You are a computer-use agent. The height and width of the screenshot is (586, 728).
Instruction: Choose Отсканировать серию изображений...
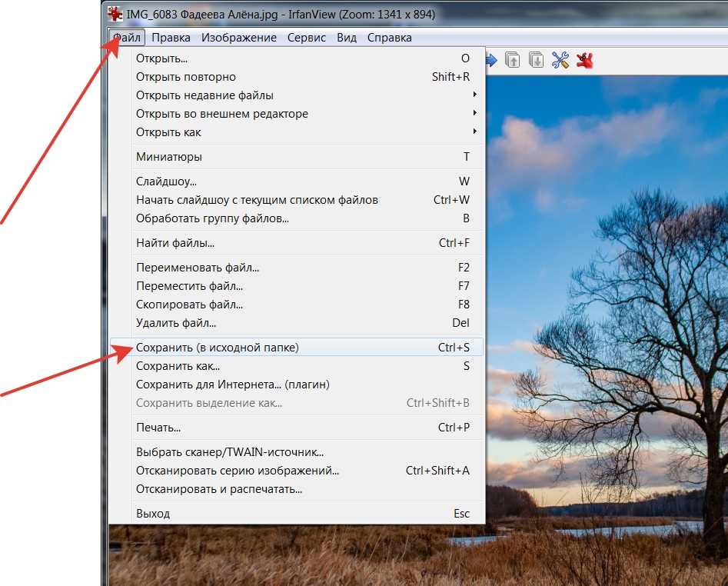pyautogui.click(x=297, y=471)
